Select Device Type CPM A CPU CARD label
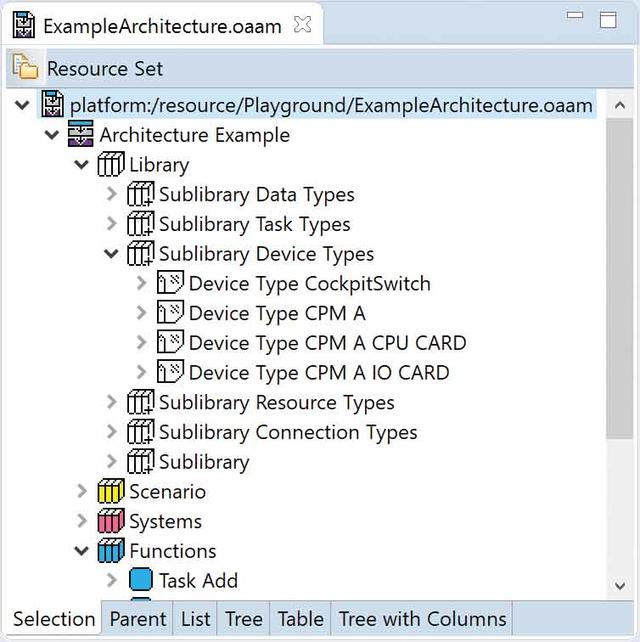The height and width of the screenshot is (642, 640). point(328,343)
